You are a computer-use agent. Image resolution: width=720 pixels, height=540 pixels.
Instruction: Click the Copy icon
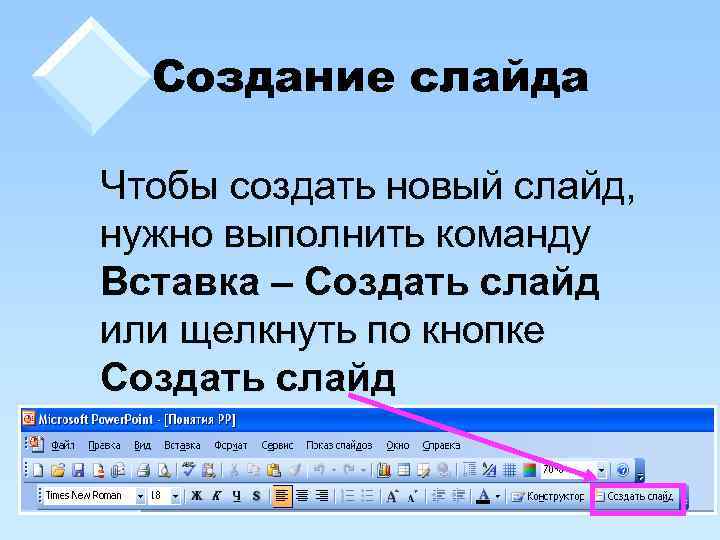tap(253, 470)
